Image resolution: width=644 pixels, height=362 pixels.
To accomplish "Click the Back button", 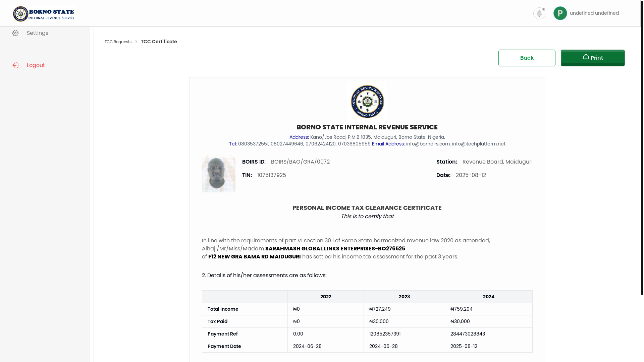I will pyautogui.click(x=527, y=58).
